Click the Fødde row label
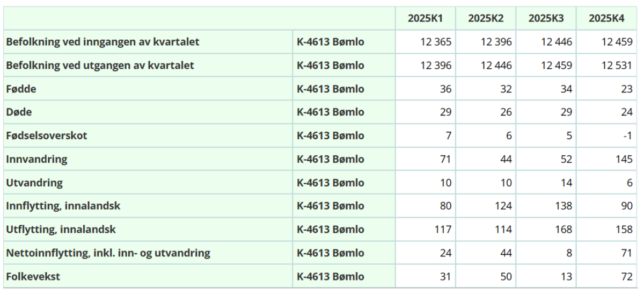Viewport: 644px width, 294px height. click(21, 89)
